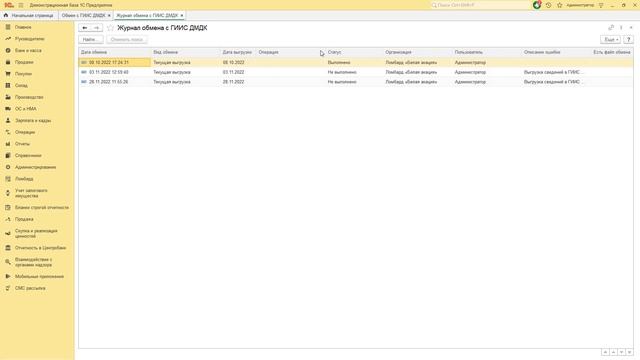Switch to Начальная страница tab
Image resolution: width=640 pixels, height=360 pixels.
click(29, 16)
